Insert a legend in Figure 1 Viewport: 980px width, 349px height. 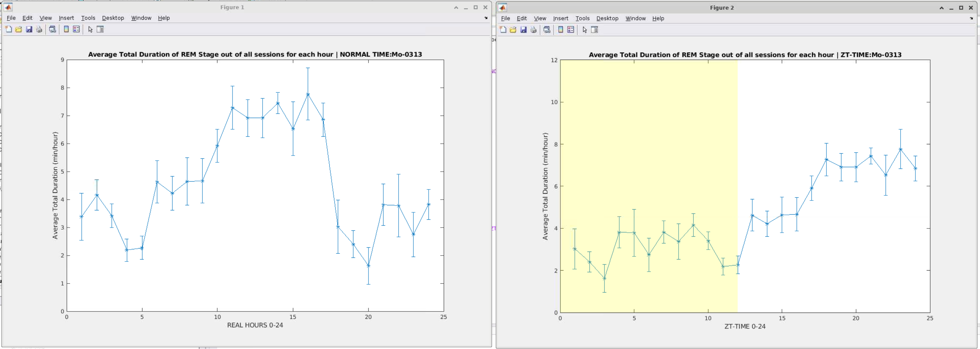(x=76, y=29)
